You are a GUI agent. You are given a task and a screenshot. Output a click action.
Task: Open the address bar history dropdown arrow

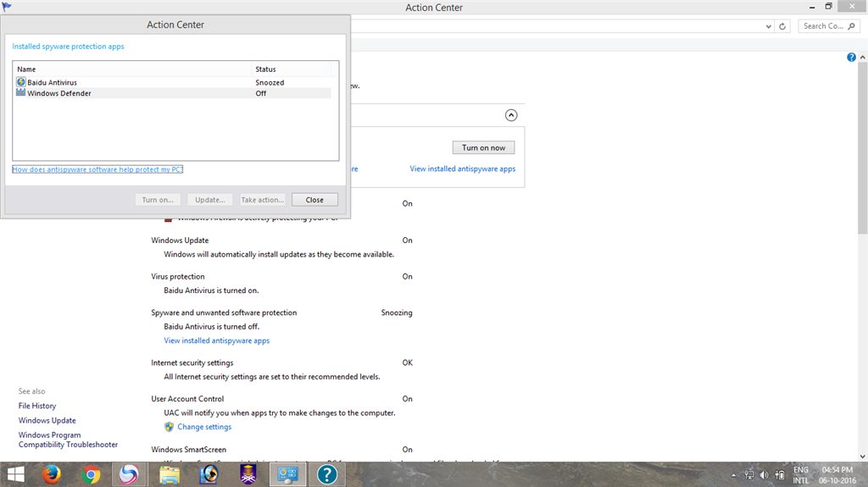coord(768,26)
